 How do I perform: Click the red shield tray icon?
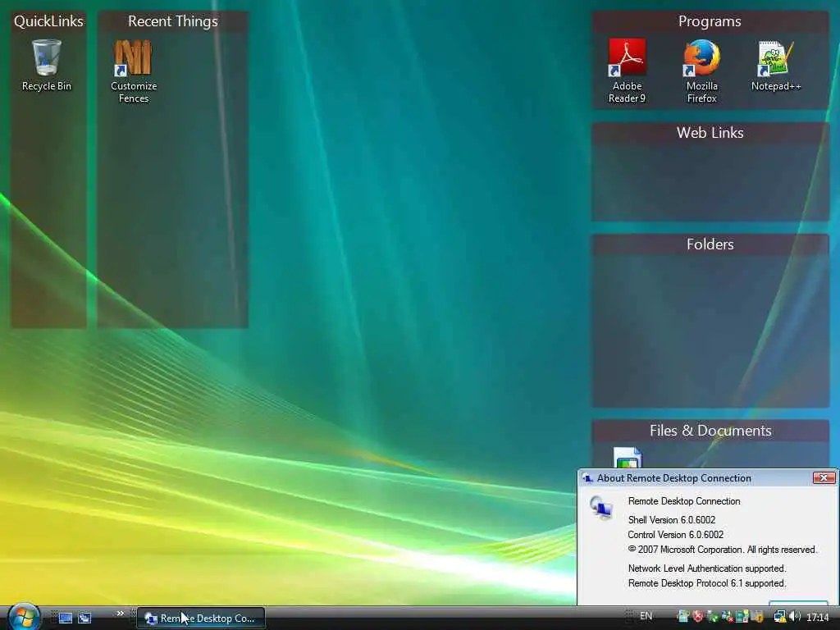point(698,617)
